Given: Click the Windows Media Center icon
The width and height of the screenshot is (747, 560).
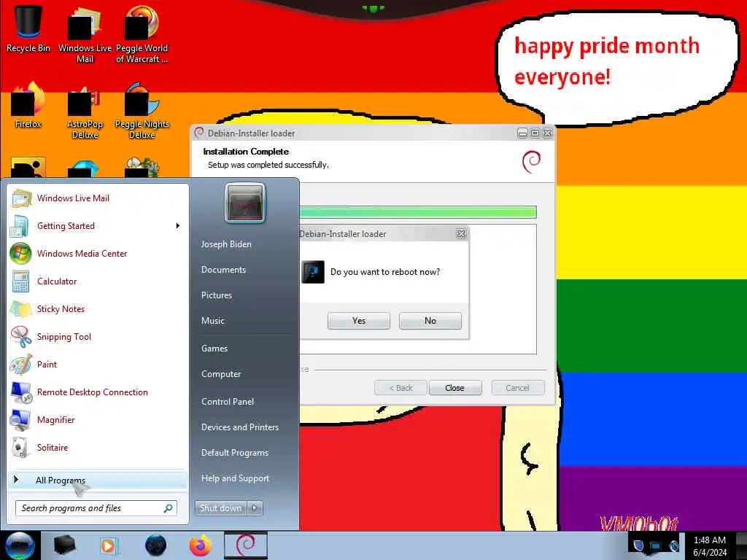Looking at the screenshot, I should 20,253.
